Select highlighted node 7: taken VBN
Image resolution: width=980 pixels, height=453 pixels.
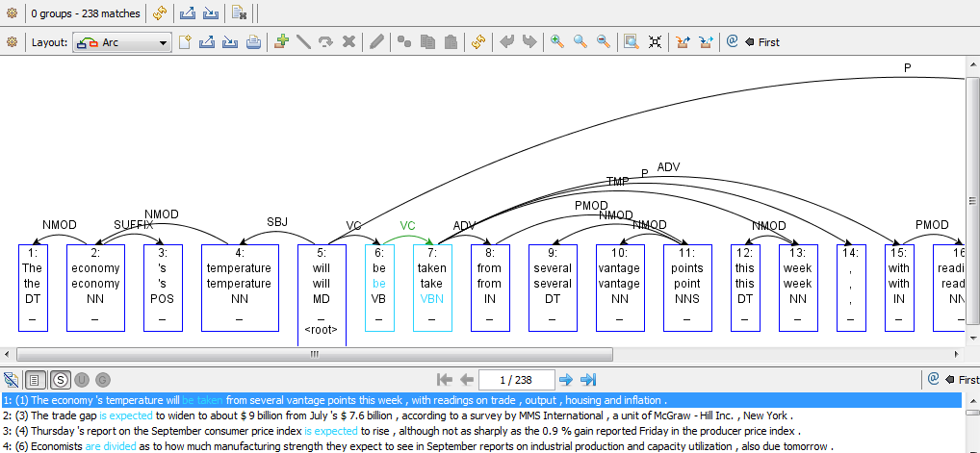click(x=432, y=288)
